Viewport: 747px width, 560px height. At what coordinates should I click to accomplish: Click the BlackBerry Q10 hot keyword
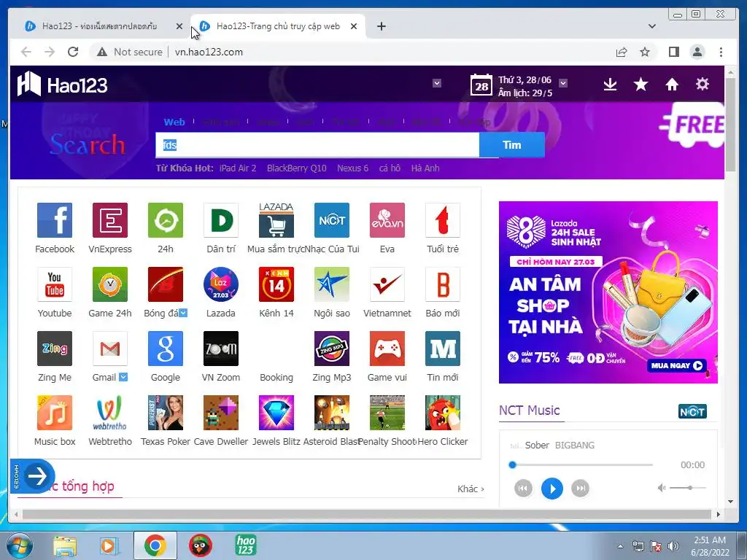pos(296,168)
